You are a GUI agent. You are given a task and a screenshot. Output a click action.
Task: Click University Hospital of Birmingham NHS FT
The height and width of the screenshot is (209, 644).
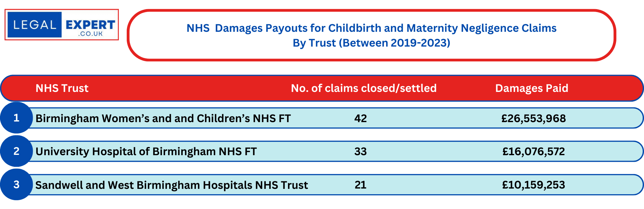click(146, 152)
